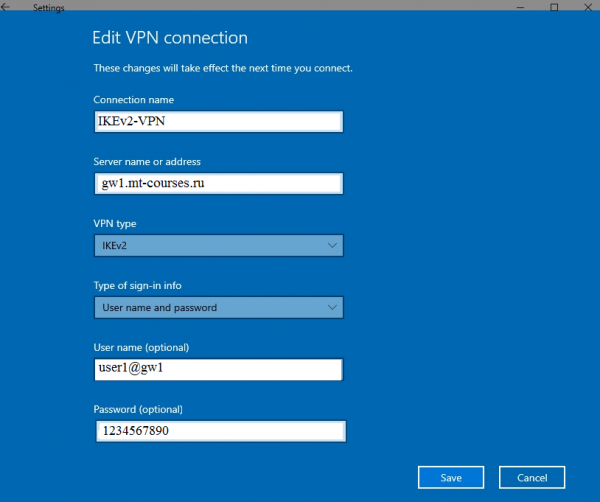Close the Settings window

(x=588, y=7)
